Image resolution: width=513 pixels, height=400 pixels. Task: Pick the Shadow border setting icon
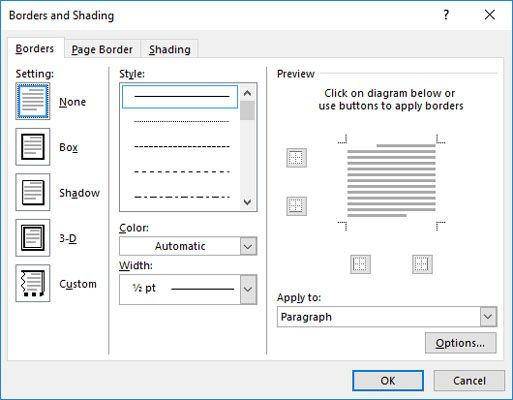click(x=33, y=192)
